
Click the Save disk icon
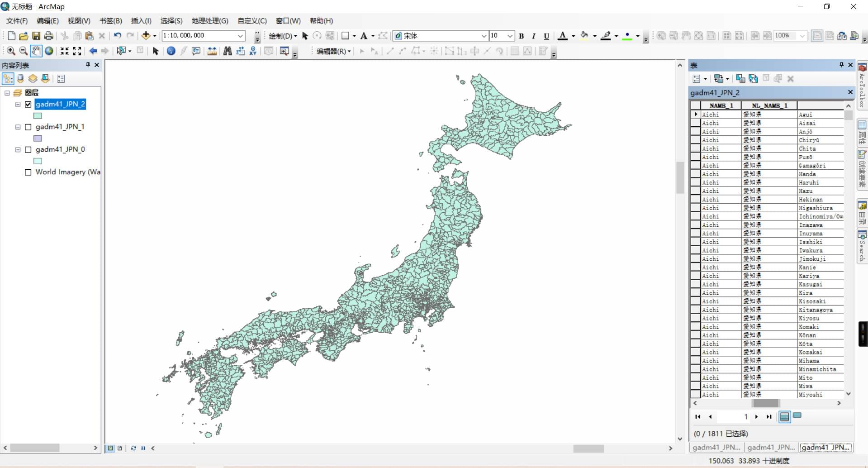[36, 36]
